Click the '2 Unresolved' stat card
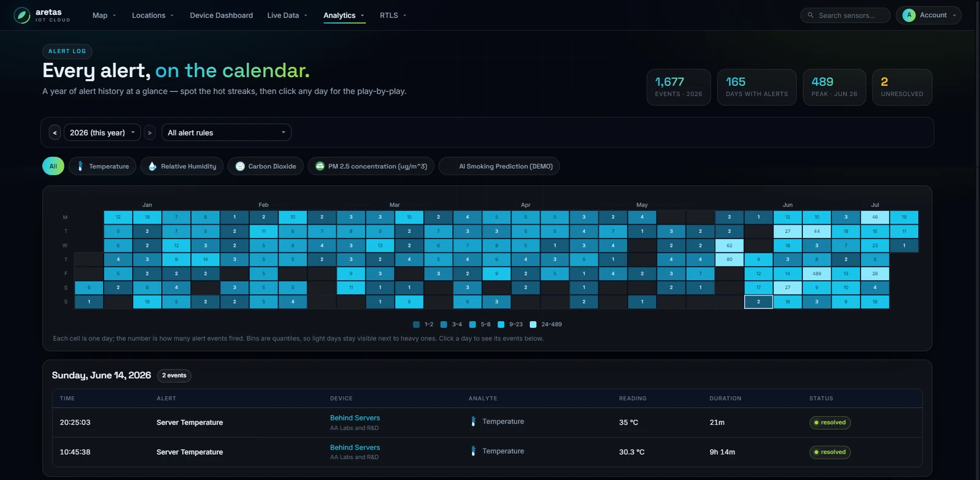980x480 pixels. pyautogui.click(x=902, y=87)
